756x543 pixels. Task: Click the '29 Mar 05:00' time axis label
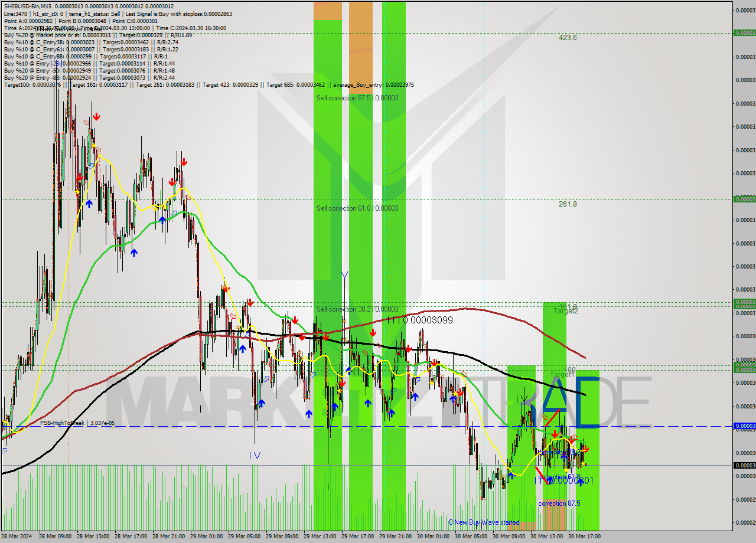(x=244, y=537)
